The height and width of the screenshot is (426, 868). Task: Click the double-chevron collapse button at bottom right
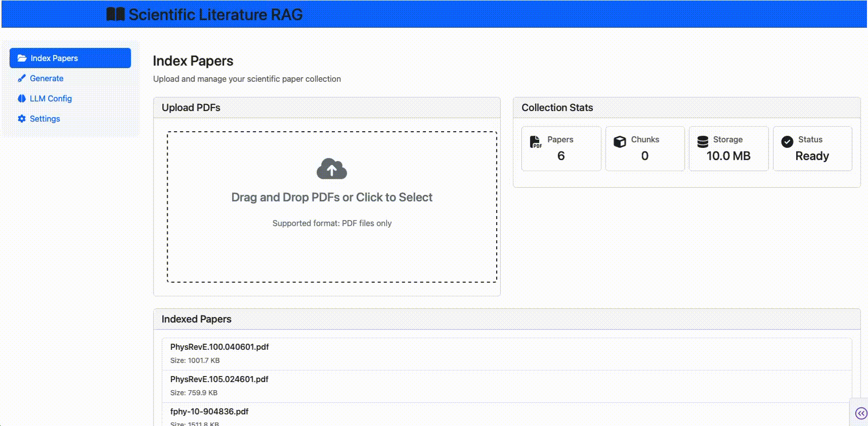point(860,413)
